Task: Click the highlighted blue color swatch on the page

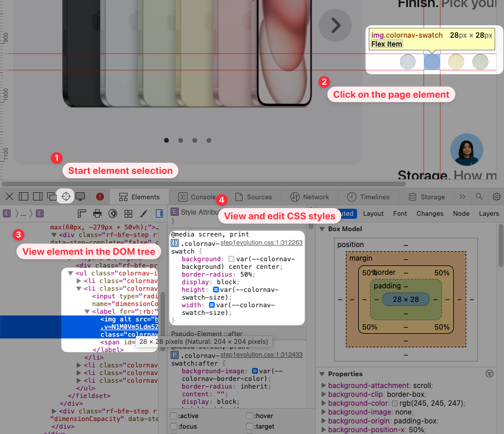Action: click(x=431, y=62)
